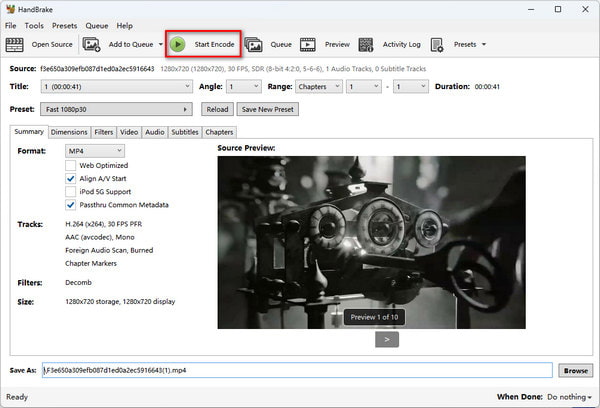Click the Save As file path field
This screenshot has height=408, width=600.
[297, 370]
